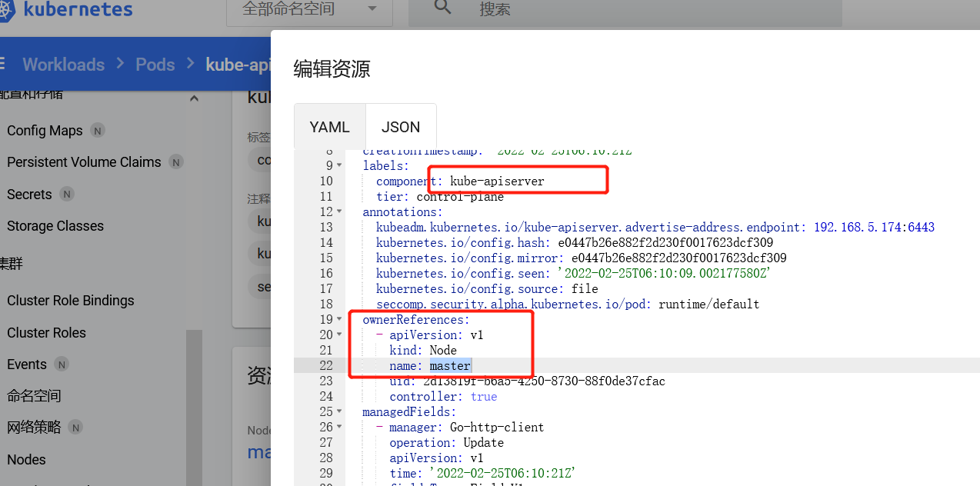Collapse the 配置和存储 sidebar section
Image resolution: width=980 pixels, height=486 pixels.
[194, 98]
